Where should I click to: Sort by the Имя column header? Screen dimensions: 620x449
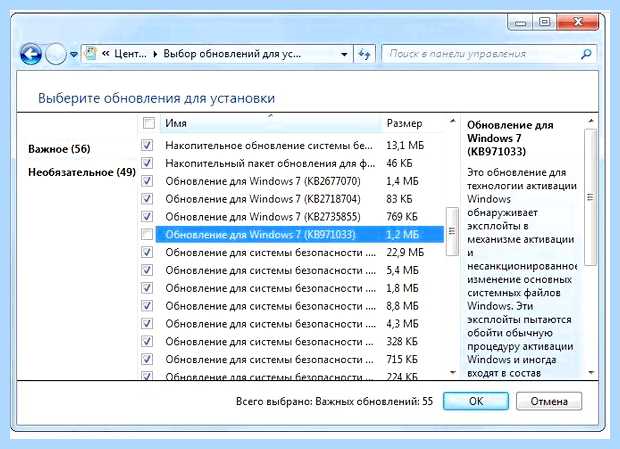tap(271, 123)
